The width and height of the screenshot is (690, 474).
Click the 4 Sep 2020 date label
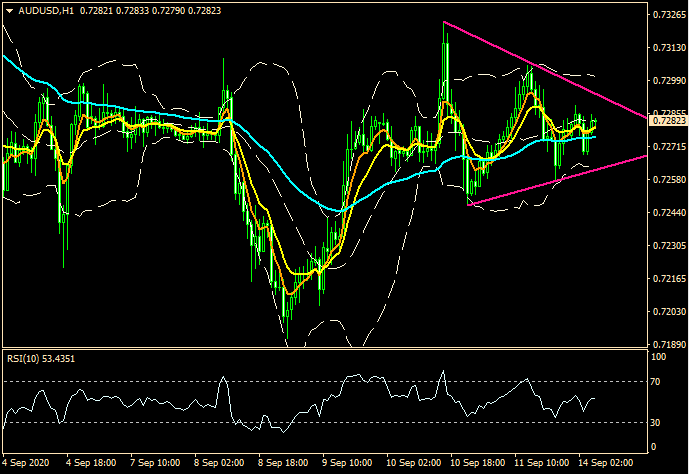[27, 464]
